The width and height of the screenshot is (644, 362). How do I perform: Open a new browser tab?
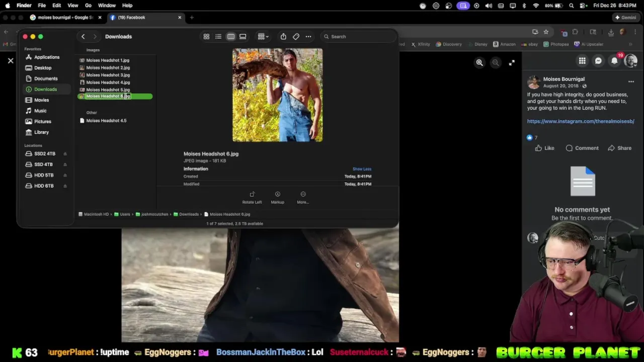(192, 18)
